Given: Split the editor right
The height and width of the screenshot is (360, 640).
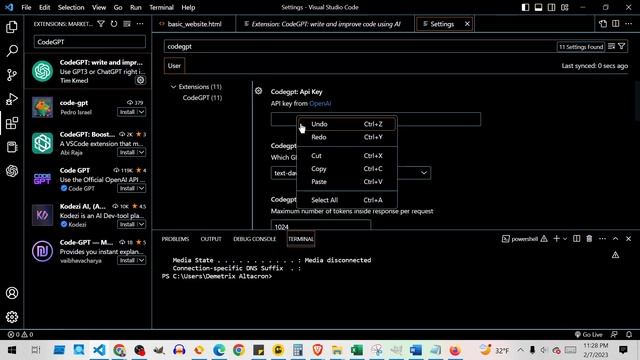Looking at the screenshot, I should click(616, 24).
